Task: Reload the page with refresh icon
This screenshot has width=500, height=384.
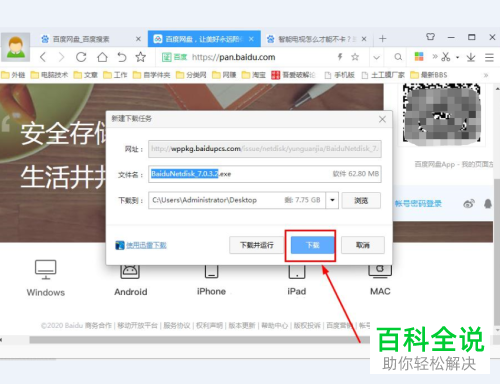Action: 81,57
